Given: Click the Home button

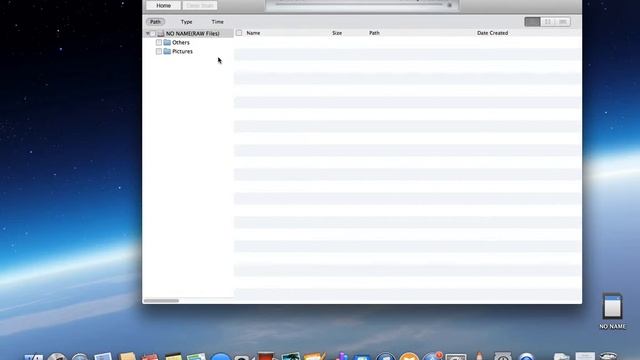Looking at the screenshot, I should [x=163, y=5].
